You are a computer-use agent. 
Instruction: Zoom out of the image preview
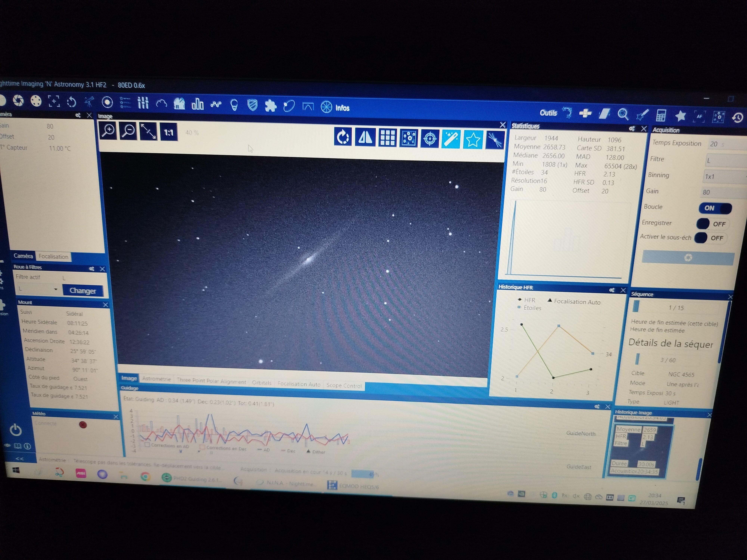pos(128,131)
